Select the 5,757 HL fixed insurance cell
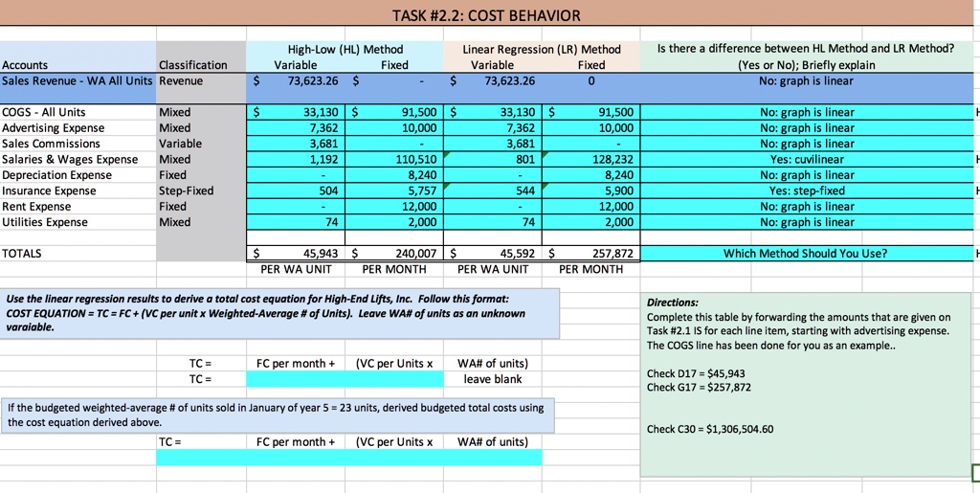This screenshot has width=980, height=493. 393,190
